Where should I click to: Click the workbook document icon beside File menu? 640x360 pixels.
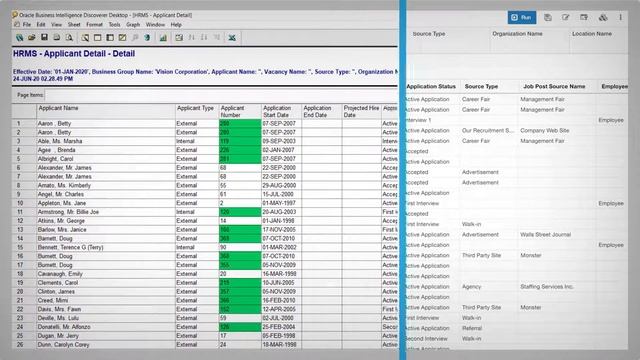tap(17, 24)
